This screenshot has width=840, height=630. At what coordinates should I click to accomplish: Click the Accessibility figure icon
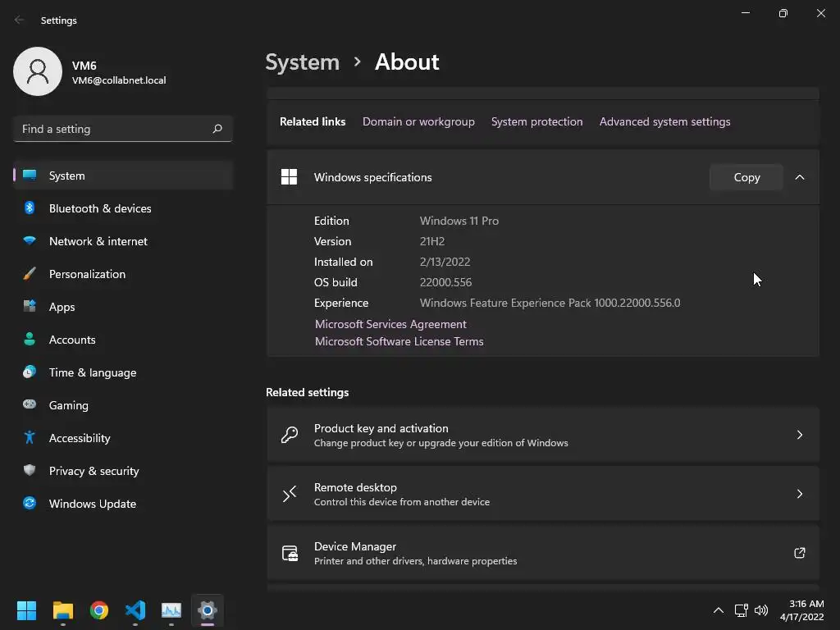(x=30, y=438)
